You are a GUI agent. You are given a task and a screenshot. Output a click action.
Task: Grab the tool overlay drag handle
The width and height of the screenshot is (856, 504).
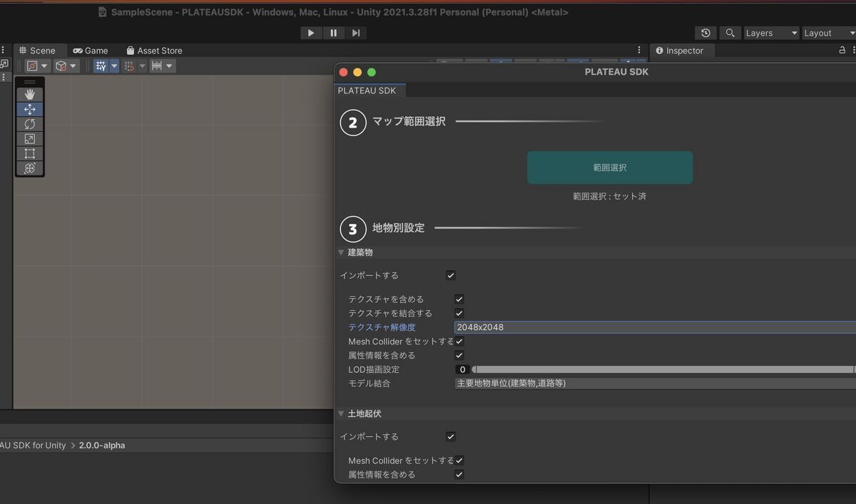click(x=30, y=82)
